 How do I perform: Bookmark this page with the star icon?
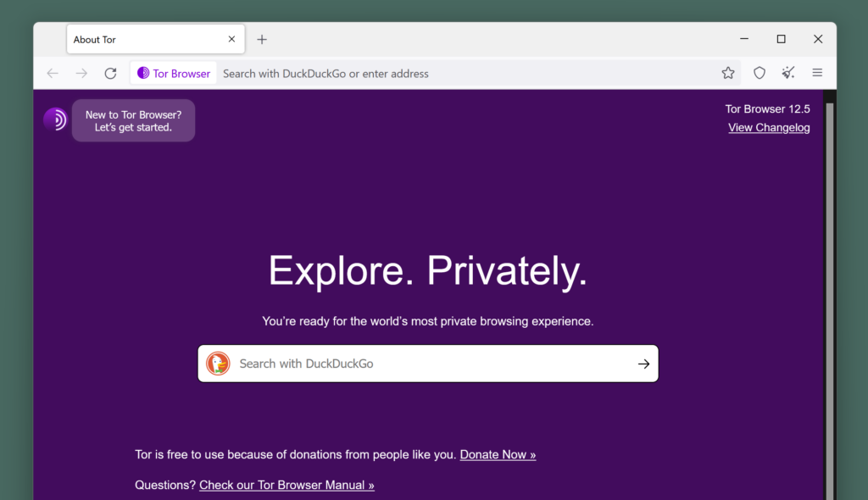tap(728, 73)
